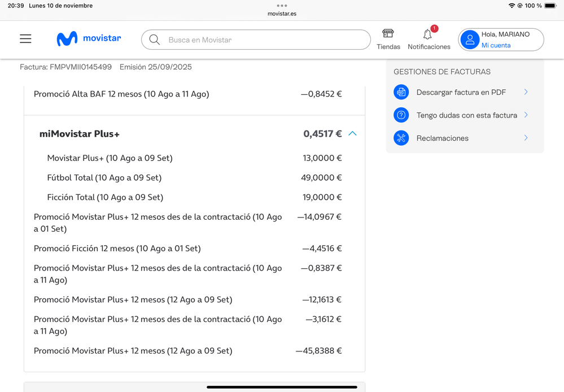This screenshot has width=564, height=392.
Task: Tap the three-dot multitasking control at top
Action: coord(282,5)
